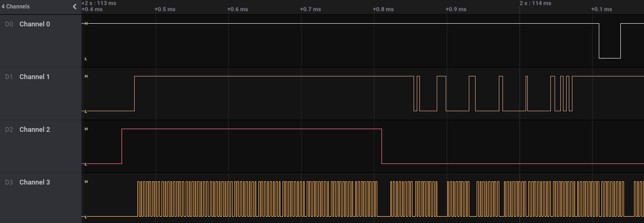This screenshot has height=223, width=644.
Task: Click the D1 channel identifier
Action: pos(8,77)
